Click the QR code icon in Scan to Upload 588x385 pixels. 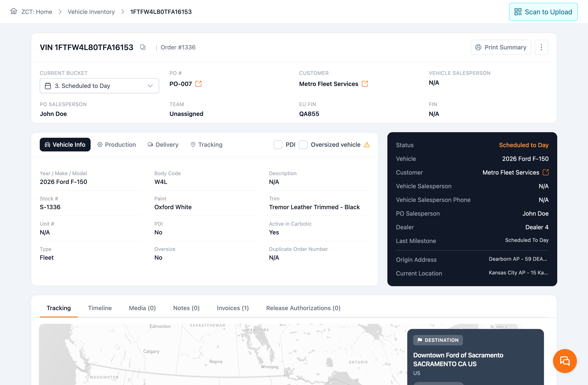[518, 12]
